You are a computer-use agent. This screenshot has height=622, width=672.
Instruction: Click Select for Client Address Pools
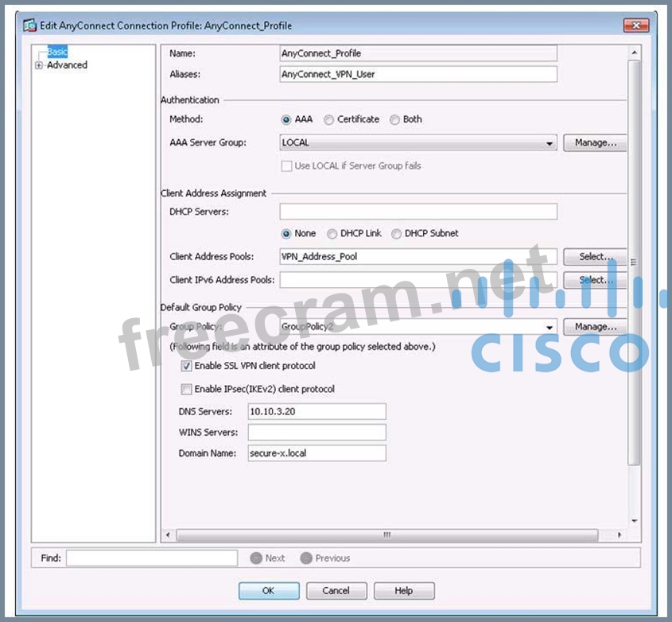[595, 257]
